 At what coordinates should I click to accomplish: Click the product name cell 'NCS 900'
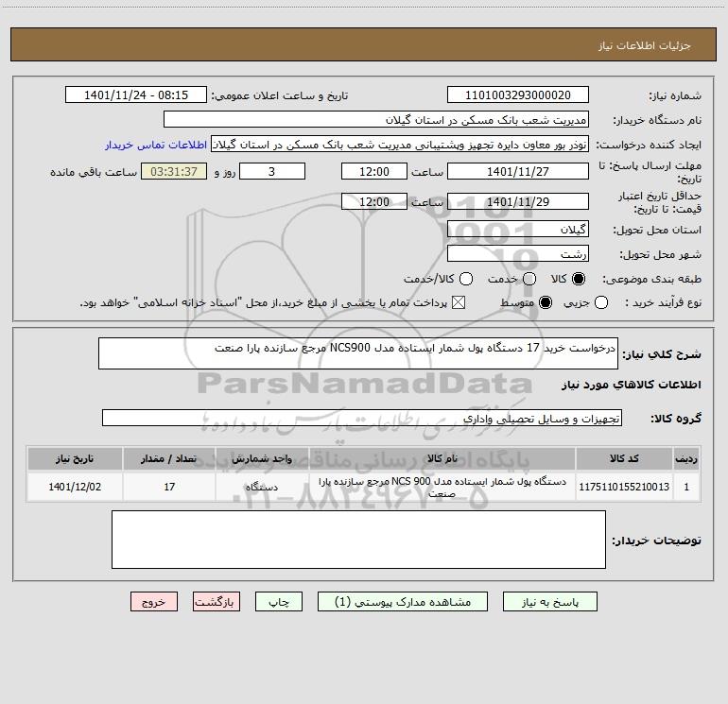pyautogui.click(x=442, y=487)
